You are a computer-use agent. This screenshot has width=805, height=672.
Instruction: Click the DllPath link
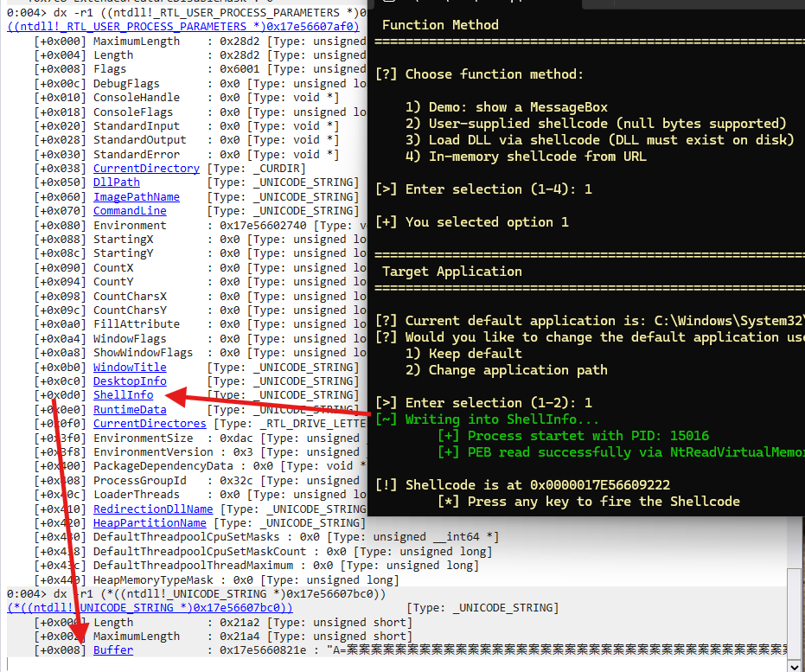(x=117, y=182)
